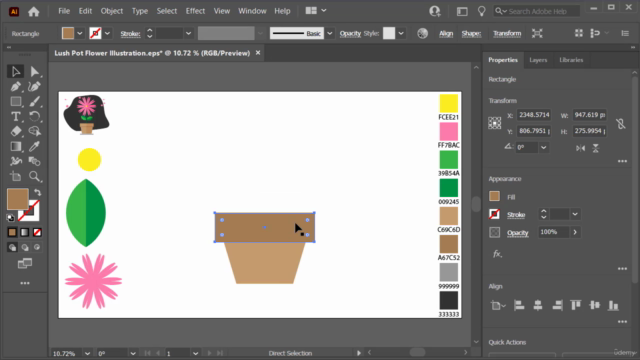The image size is (640, 360).
Task: Flip horizontally in Transform panel
Action: 580,148
